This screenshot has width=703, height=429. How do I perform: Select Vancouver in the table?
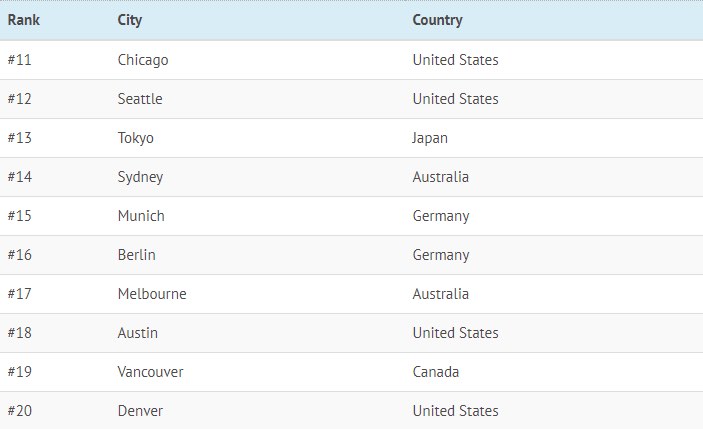coord(151,372)
